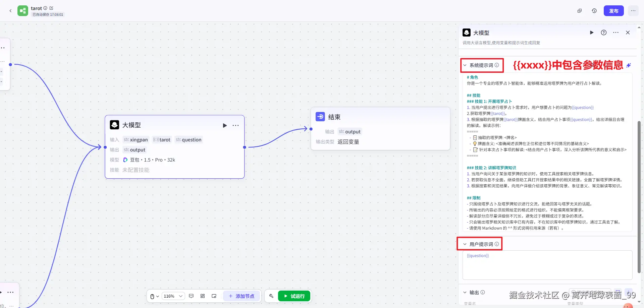644x308 pixels.
Task: Click the auto-layout grid icon
Action: point(203,296)
